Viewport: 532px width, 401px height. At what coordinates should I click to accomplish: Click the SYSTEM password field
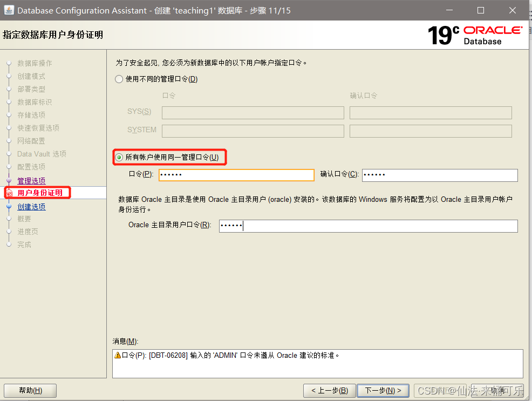pyautogui.click(x=253, y=131)
